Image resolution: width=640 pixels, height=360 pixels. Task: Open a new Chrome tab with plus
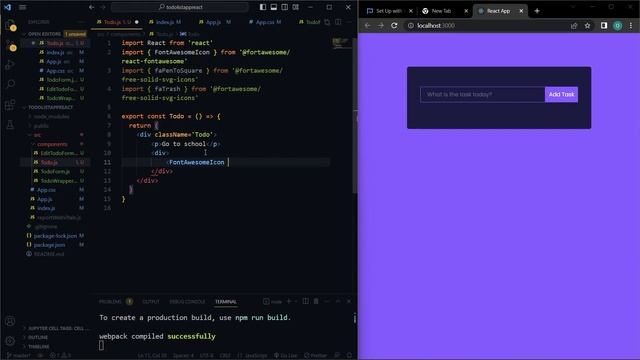click(x=537, y=11)
